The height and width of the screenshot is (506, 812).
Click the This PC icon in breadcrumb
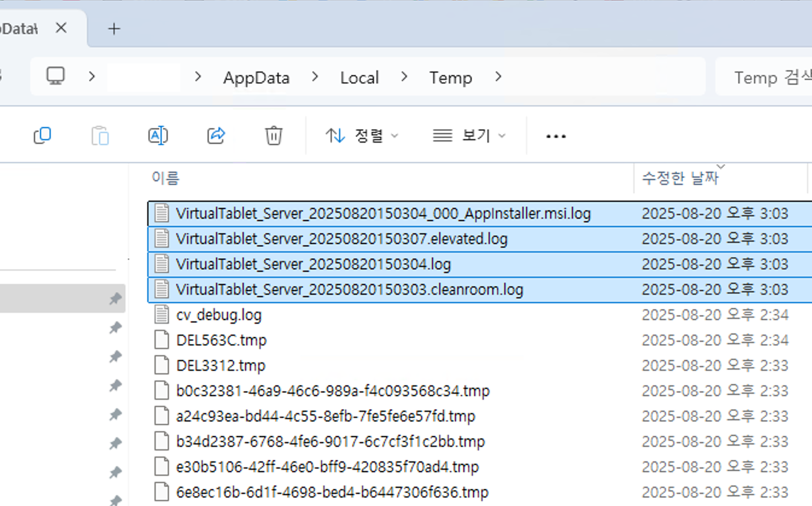click(56, 77)
